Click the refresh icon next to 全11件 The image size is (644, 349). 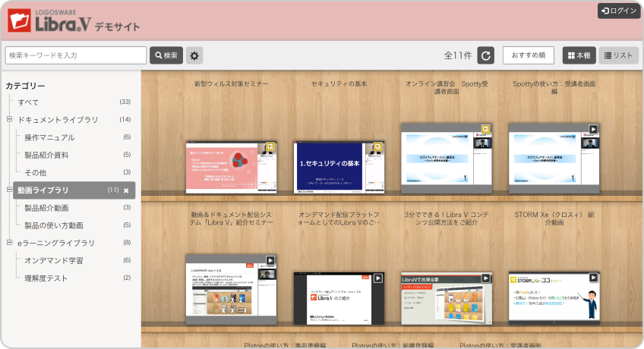tap(485, 55)
